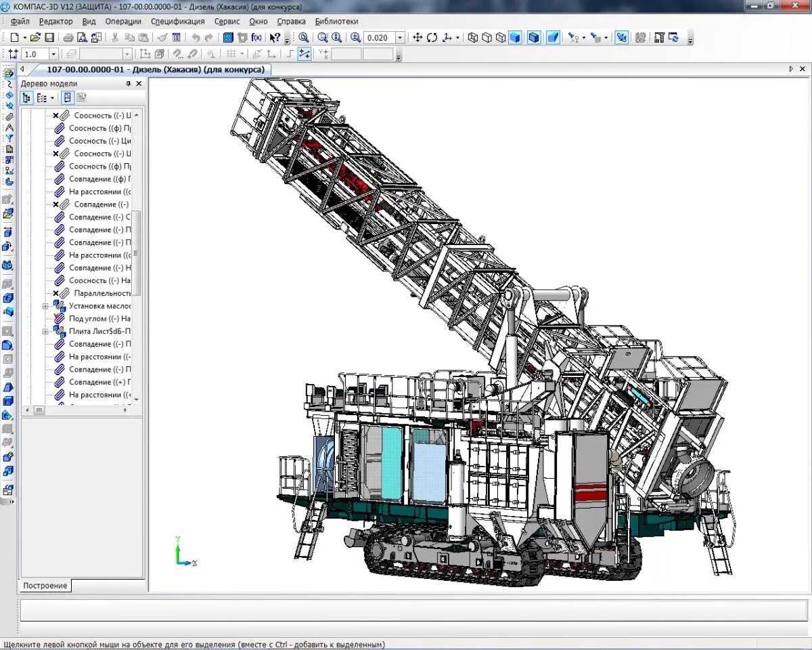The height and width of the screenshot is (650, 812).
Task: Click the Print icon in toolbar
Action: click(68, 38)
